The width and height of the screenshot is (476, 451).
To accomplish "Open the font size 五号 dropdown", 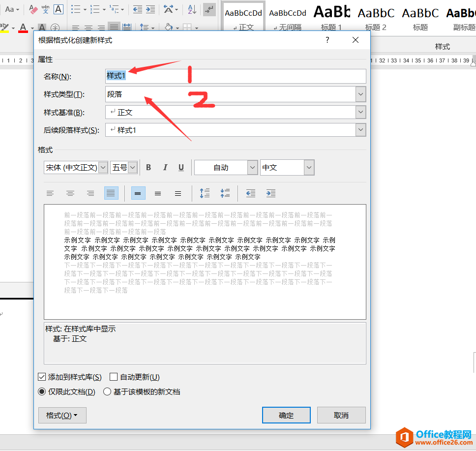I will (x=132, y=167).
